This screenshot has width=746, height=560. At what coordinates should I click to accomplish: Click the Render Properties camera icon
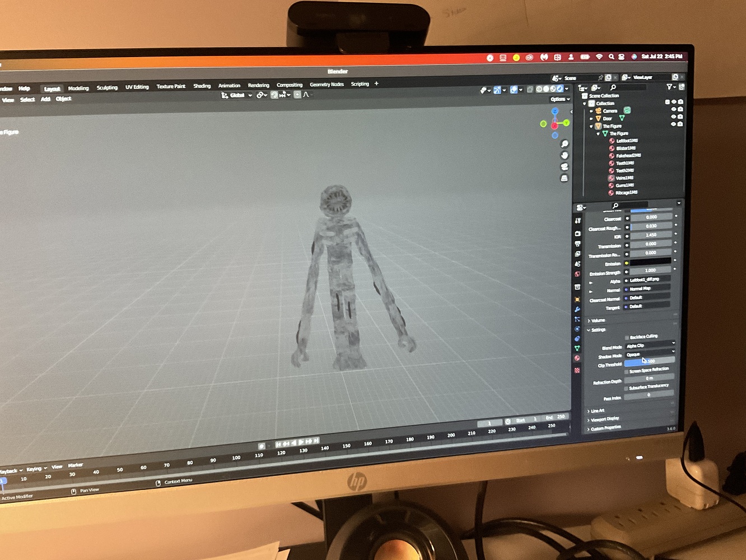[x=577, y=234]
